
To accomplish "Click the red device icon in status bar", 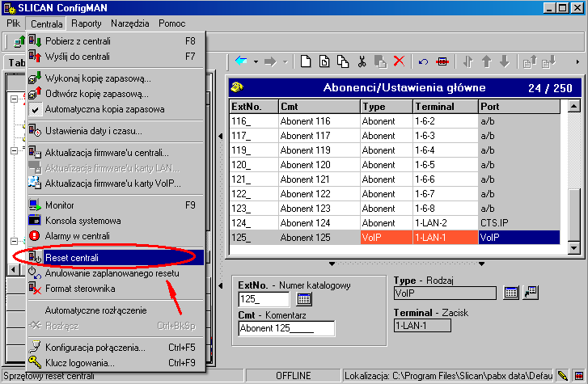I will click(579, 375).
